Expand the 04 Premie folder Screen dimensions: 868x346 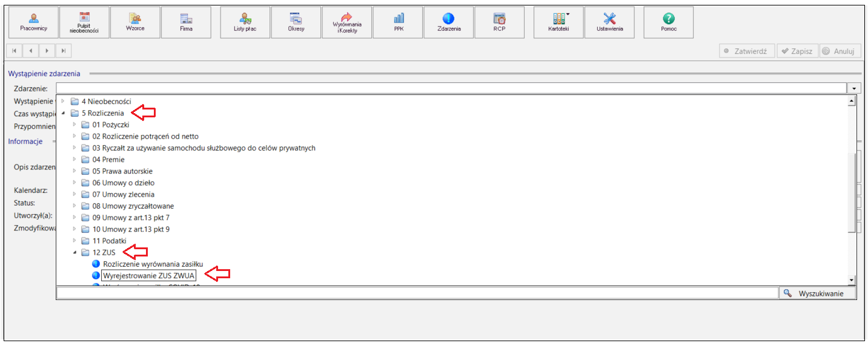[74, 160]
